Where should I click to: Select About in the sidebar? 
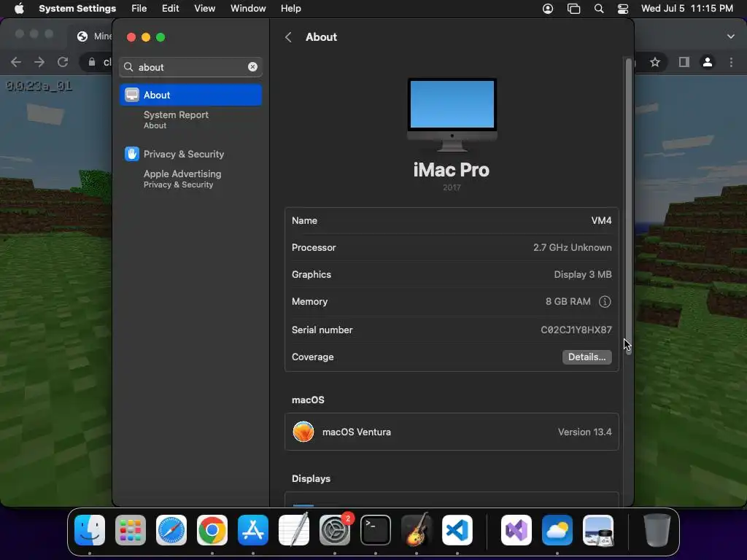click(x=190, y=95)
